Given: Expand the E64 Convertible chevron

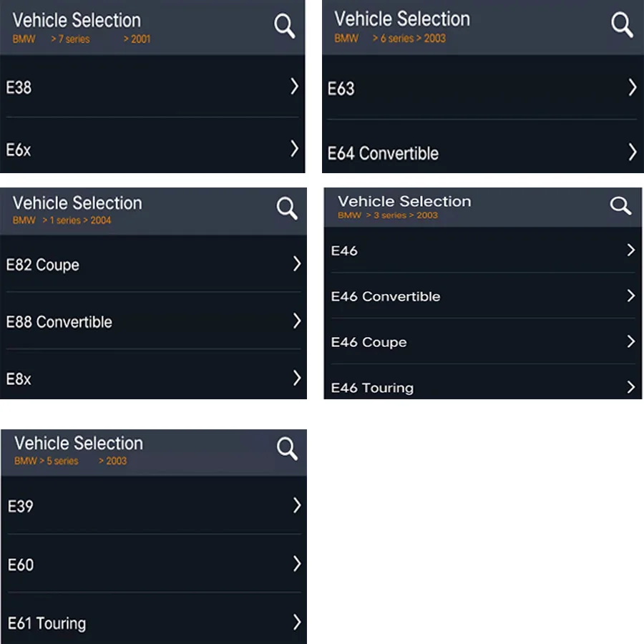Looking at the screenshot, I should pos(632,152).
